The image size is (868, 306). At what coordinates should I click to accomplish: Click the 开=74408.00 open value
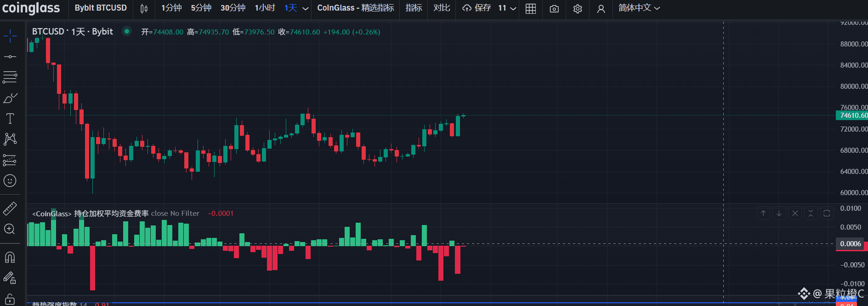pos(162,32)
